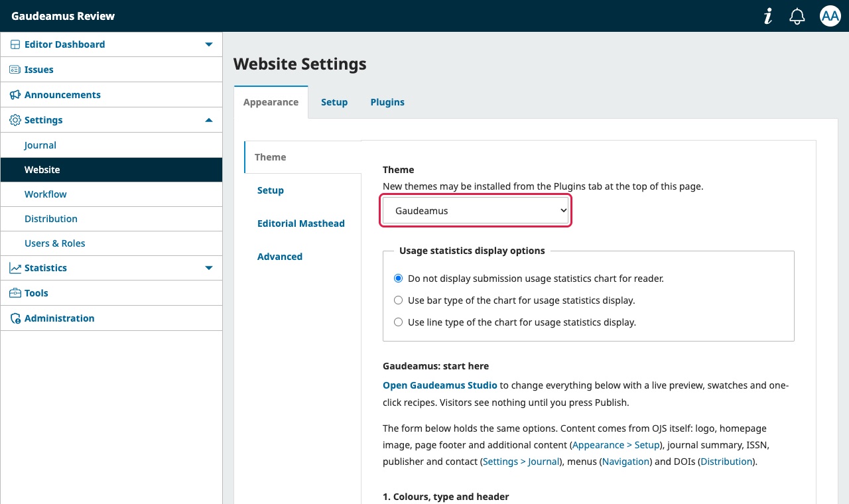Click the Gaudeamus Review site title
The image size is (849, 504).
pos(63,16)
